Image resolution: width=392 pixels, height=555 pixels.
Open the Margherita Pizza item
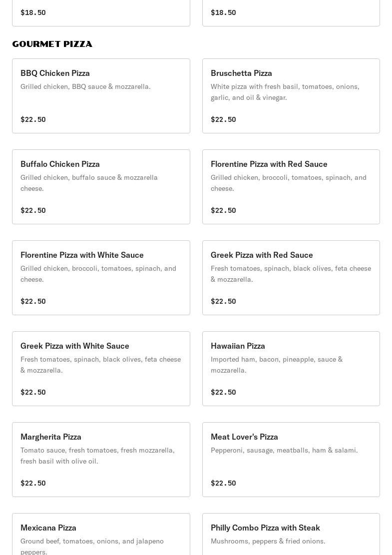tap(101, 460)
